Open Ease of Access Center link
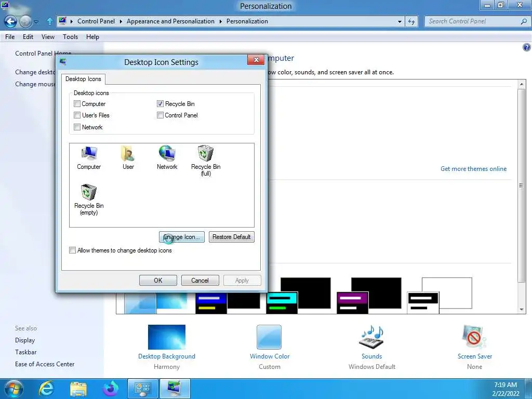This screenshot has height=399, width=532. tap(45, 364)
